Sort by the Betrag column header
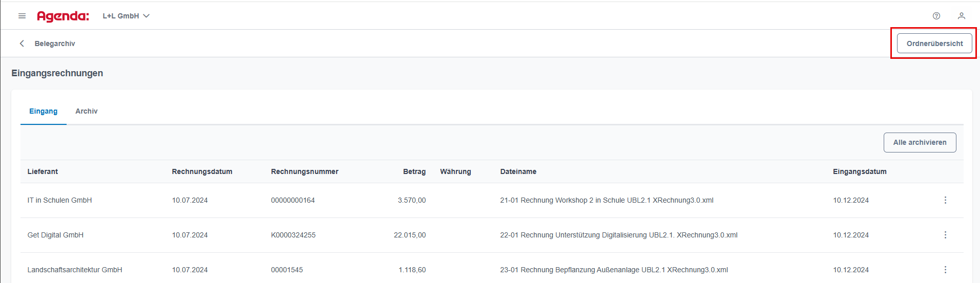This screenshot has height=283, width=980. click(414, 171)
